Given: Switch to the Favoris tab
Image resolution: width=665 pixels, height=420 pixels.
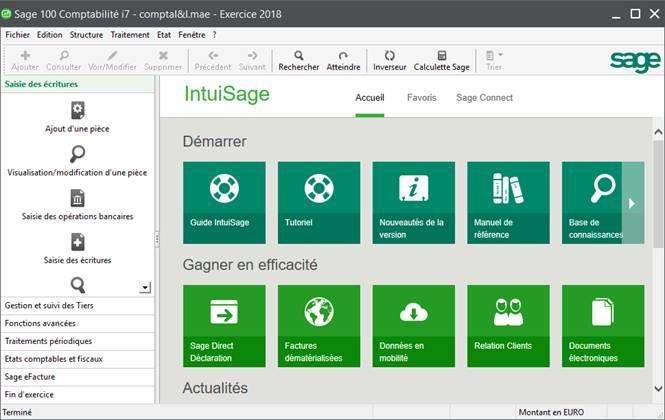Looking at the screenshot, I should pos(422,98).
